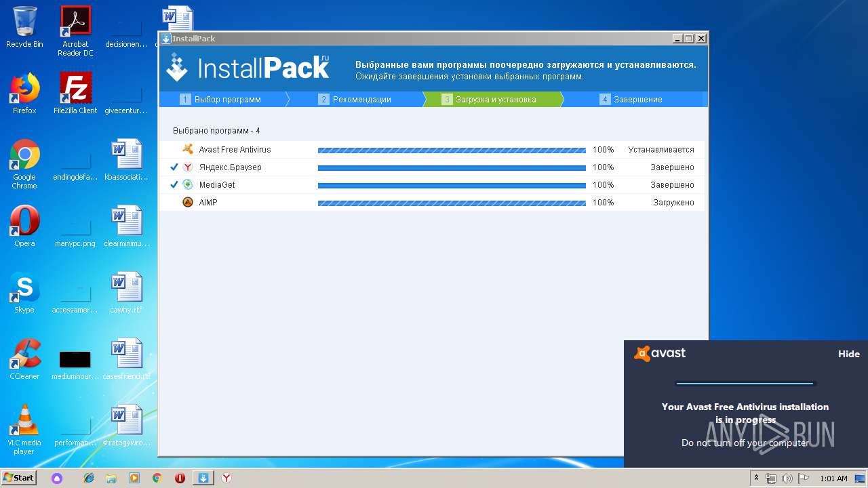Launch CCleaner desktop shortcut

tap(24, 359)
